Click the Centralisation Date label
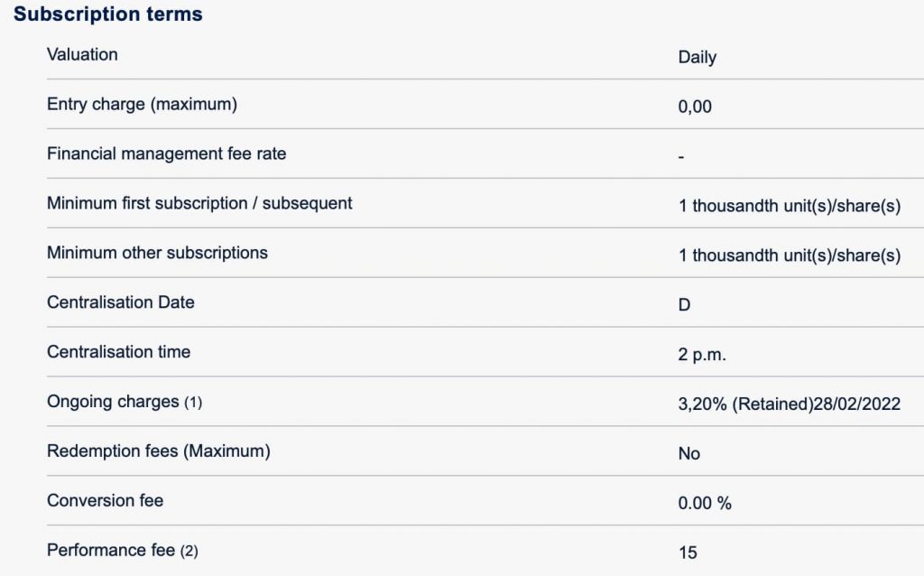The image size is (924, 576). tap(121, 302)
